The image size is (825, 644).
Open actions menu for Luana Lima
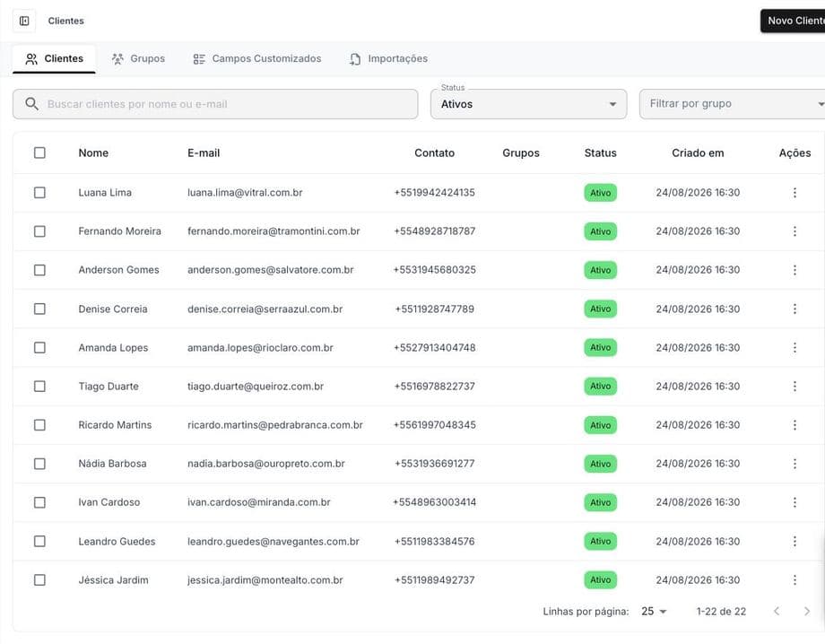point(795,193)
